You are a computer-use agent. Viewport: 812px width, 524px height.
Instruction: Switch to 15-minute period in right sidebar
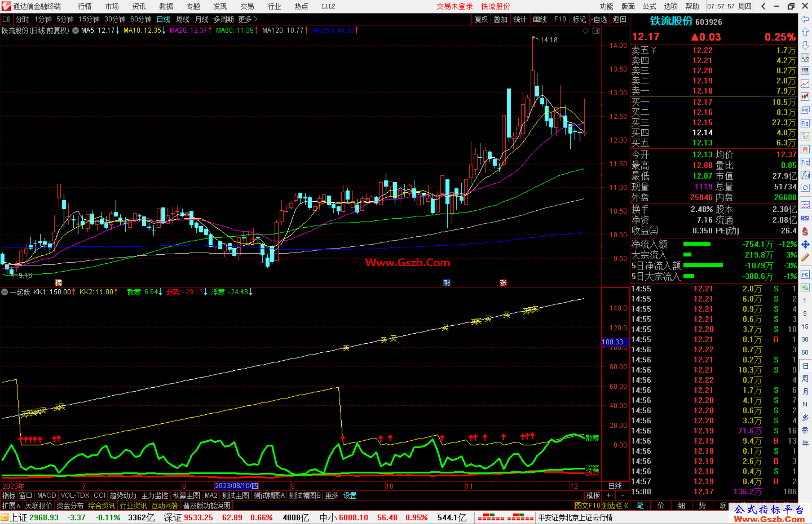tap(805, 326)
